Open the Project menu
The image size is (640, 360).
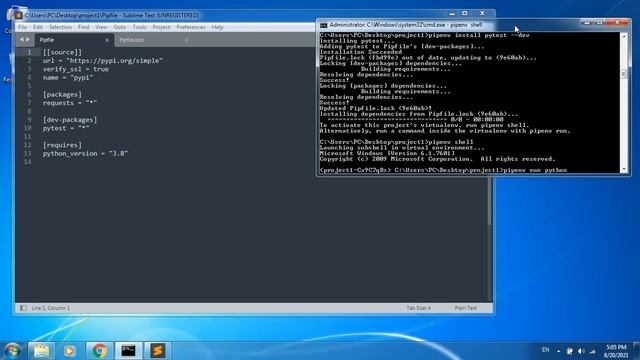pyautogui.click(x=161, y=27)
